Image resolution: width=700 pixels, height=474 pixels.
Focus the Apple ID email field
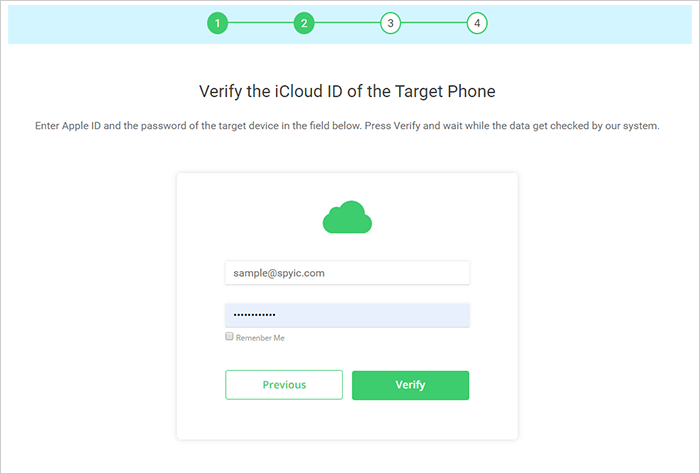click(x=347, y=273)
